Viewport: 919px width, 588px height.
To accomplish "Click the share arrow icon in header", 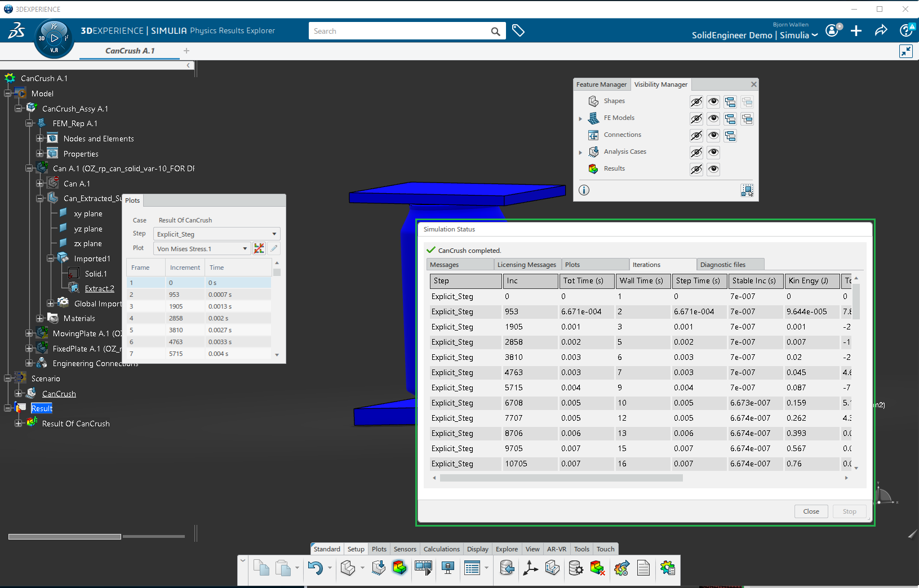I will click(881, 31).
